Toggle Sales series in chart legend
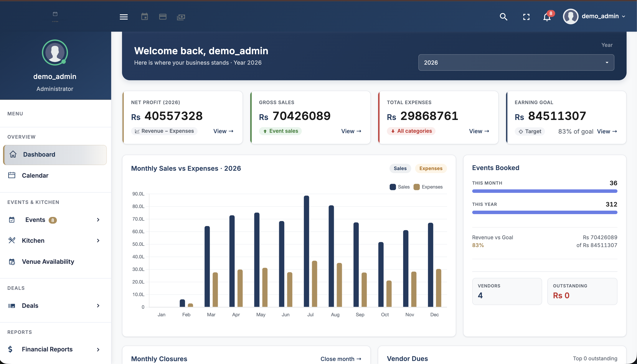The width and height of the screenshot is (637, 364). [399, 187]
